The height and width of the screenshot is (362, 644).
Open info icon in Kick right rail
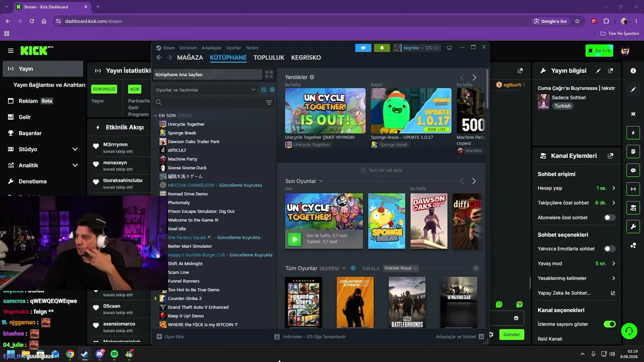click(x=633, y=71)
